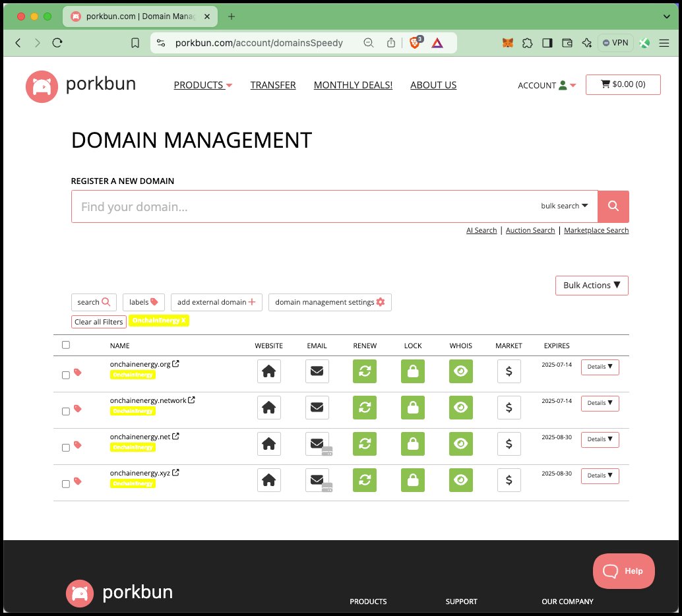
Task: Open the bulk search dropdown
Action: (x=564, y=206)
